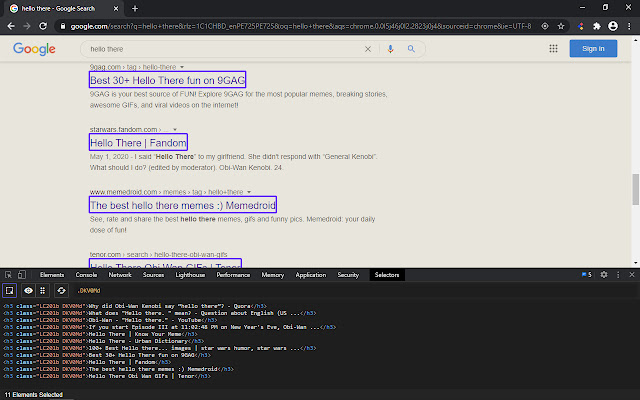Activate the DevTools inspect element picker icon
The height and width of the screenshot is (400, 640).
8,275
